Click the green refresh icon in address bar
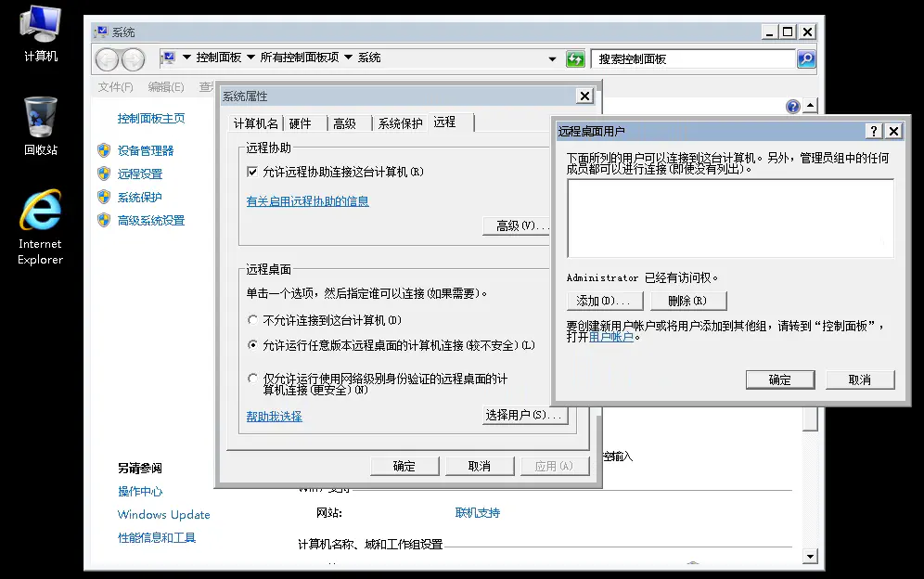924x579 pixels. coord(574,58)
